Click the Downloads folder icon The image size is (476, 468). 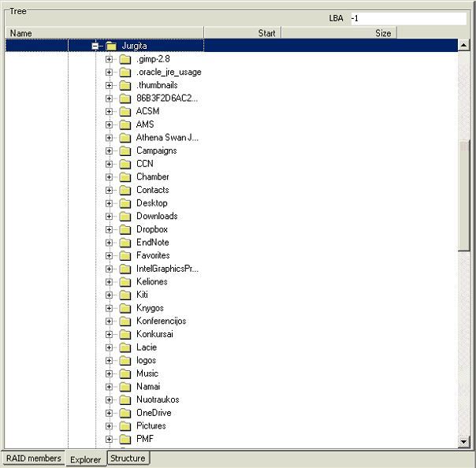pyautogui.click(x=125, y=216)
